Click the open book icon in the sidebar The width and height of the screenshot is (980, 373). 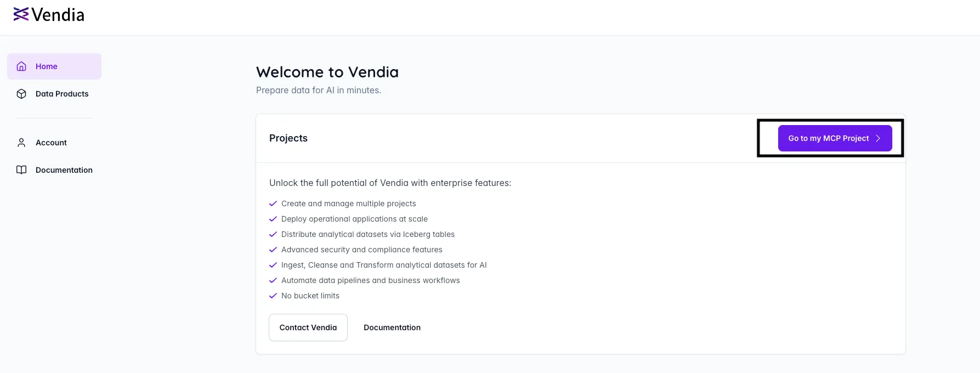[21, 170]
